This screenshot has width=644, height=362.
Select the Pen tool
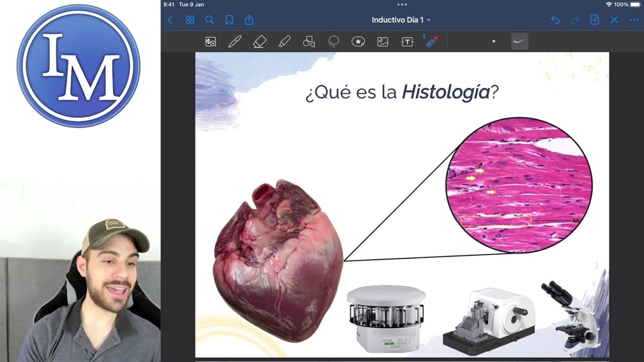coord(235,42)
